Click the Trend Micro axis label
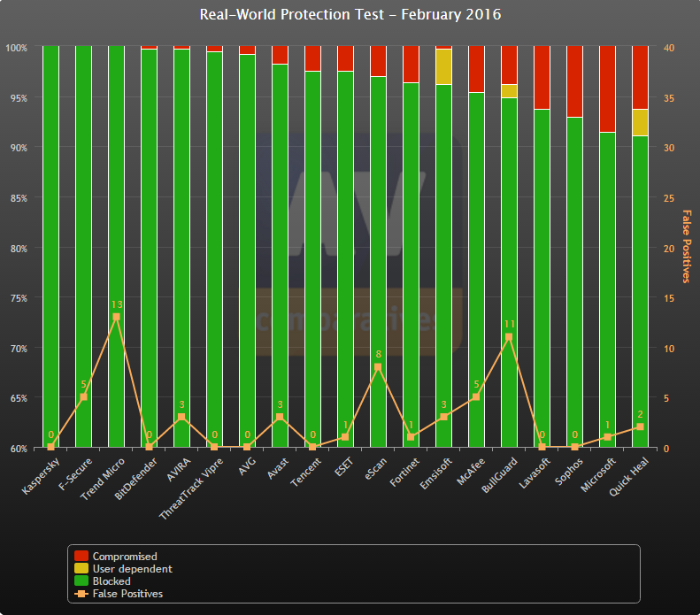Screen dimensions: 700x615 pos(103,479)
